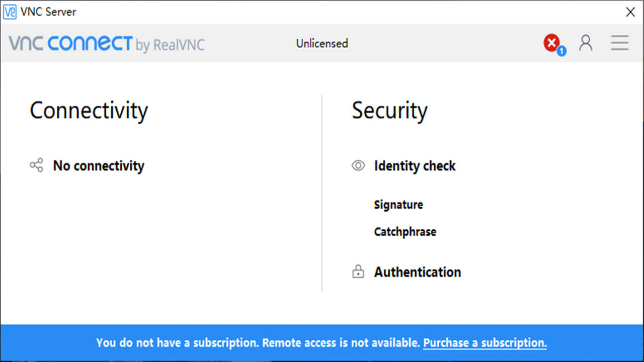Open the hamburger menu
Image resolution: width=644 pixels, height=362 pixels.
(x=619, y=43)
